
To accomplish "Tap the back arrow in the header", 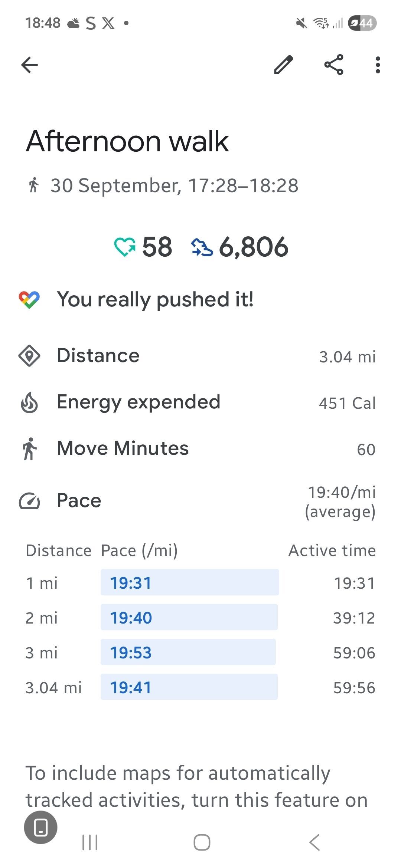I will point(29,65).
